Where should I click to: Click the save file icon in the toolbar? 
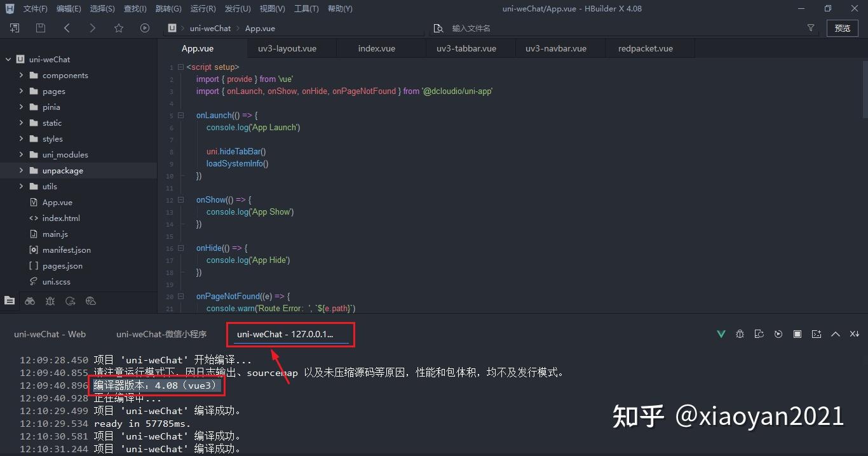point(40,28)
